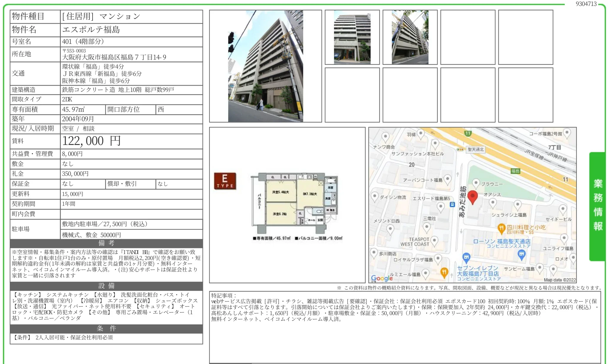This screenshot has width=610, height=364.
Task: Click the アーバンコート福島 map pin
Action: tap(447, 179)
